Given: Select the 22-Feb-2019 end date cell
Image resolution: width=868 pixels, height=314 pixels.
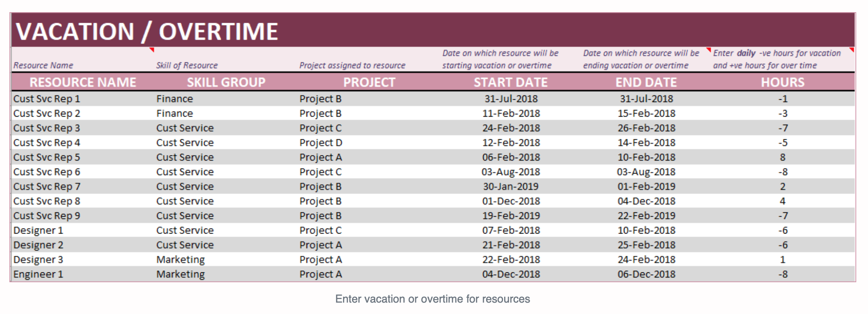Looking at the screenshot, I should 646,216.
